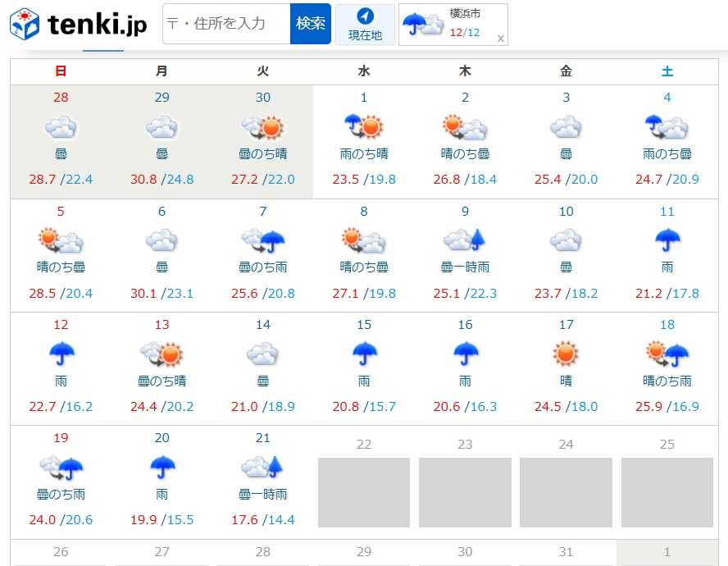Select cloudy-with-occasional-rain icon on day 9
Viewport: 728px width, 566px height.
pos(465,240)
